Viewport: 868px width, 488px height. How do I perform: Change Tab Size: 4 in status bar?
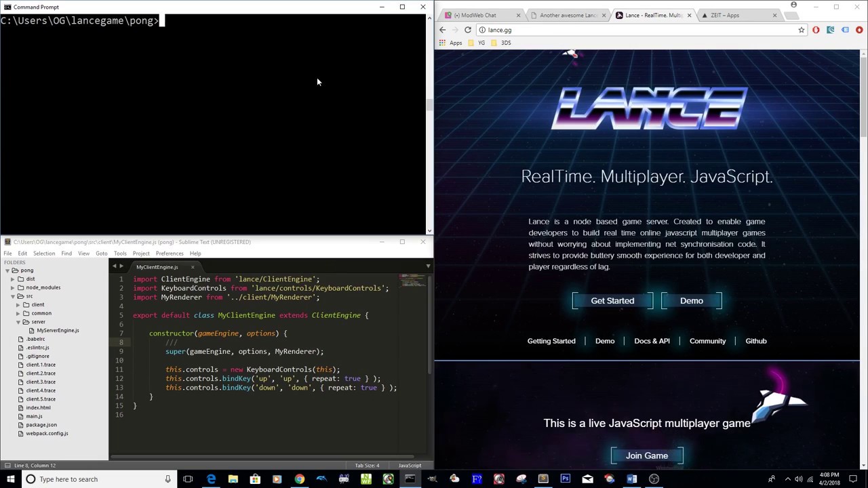pos(367,466)
